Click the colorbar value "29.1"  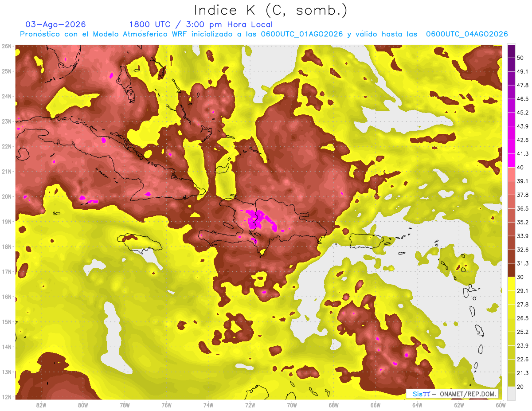[523, 290]
